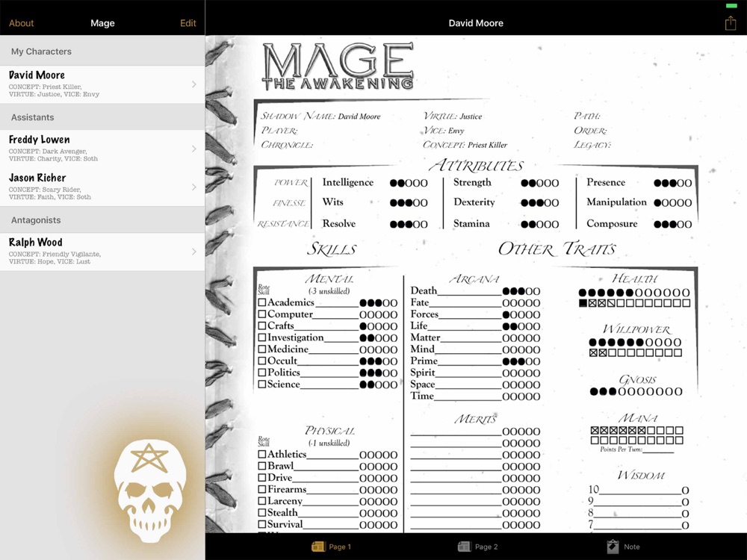Open the Ralph Wood antagonist row
The image size is (747, 560).
coord(102,252)
